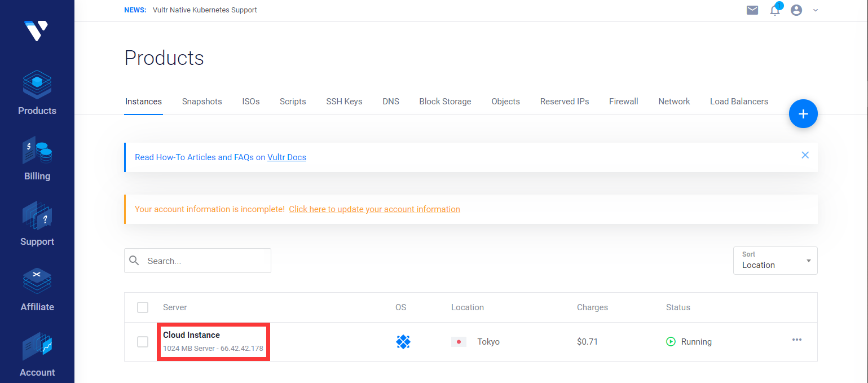Click the Japan flag icon for Tokyo
Image resolution: width=868 pixels, height=383 pixels.
tap(459, 342)
